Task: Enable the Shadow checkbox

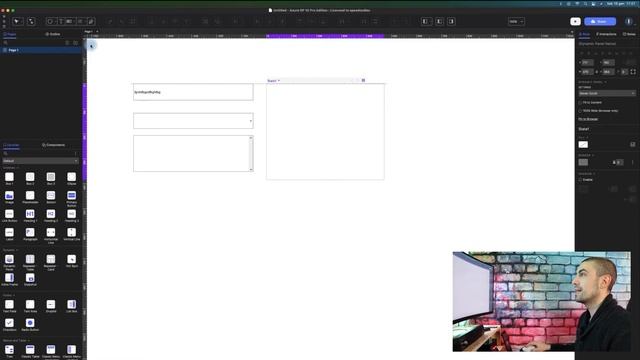Action: [x=580, y=180]
